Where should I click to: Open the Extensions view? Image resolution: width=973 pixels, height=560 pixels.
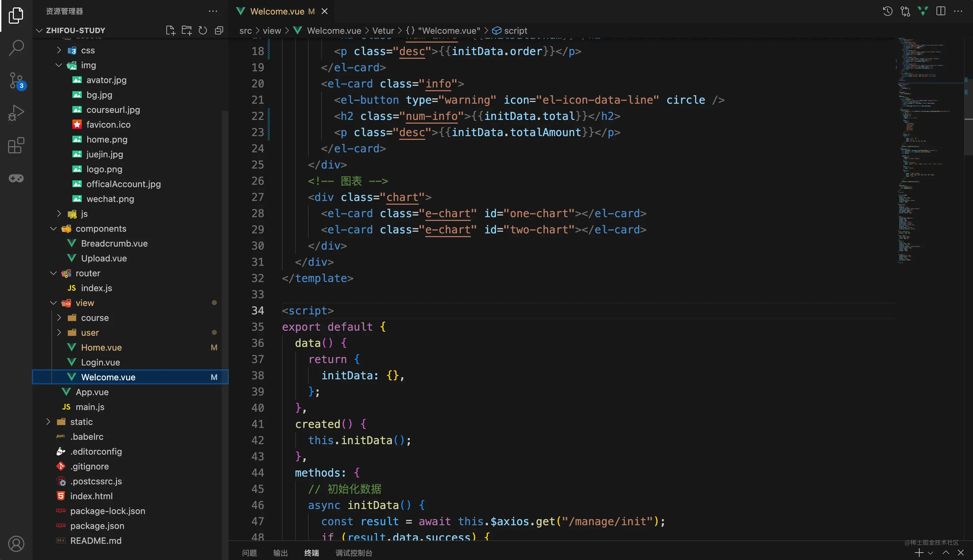coord(16,145)
